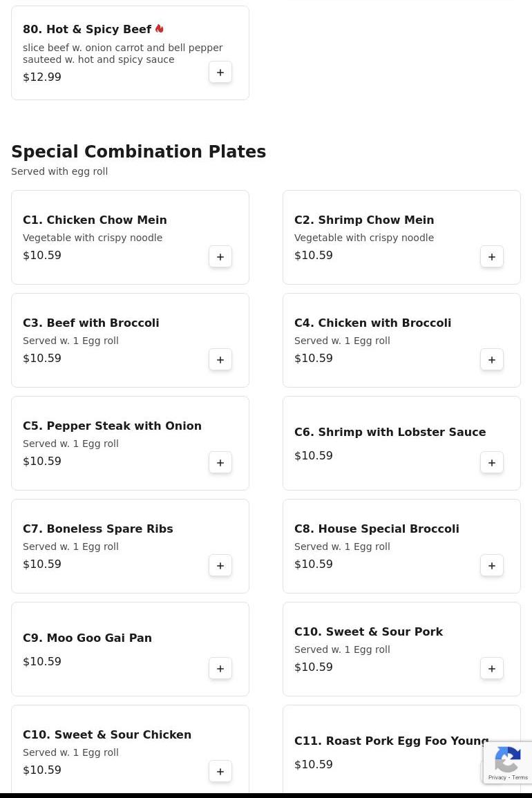Click the reCAPTCHA badge
The height and width of the screenshot is (798, 532).
pos(508,763)
